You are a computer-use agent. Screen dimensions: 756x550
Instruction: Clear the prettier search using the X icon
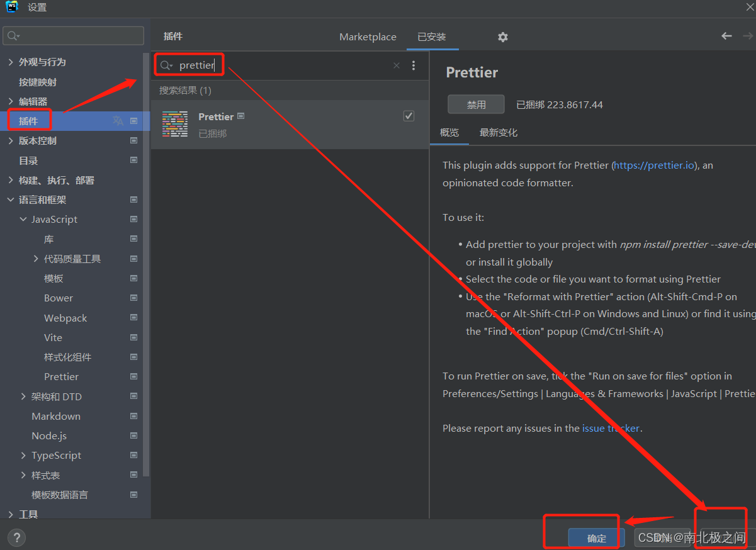tap(397, 65)
